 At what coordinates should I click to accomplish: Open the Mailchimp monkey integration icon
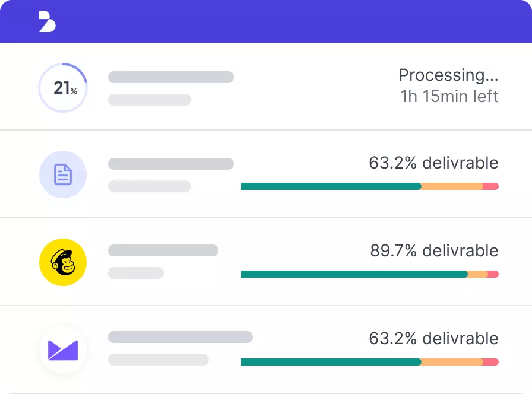point(63,262)
